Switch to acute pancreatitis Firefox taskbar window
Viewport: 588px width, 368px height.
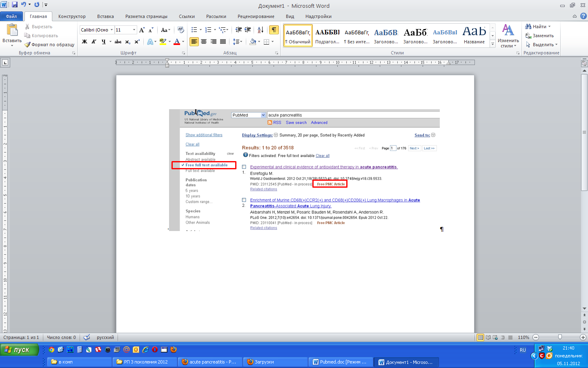pos(210,362)
